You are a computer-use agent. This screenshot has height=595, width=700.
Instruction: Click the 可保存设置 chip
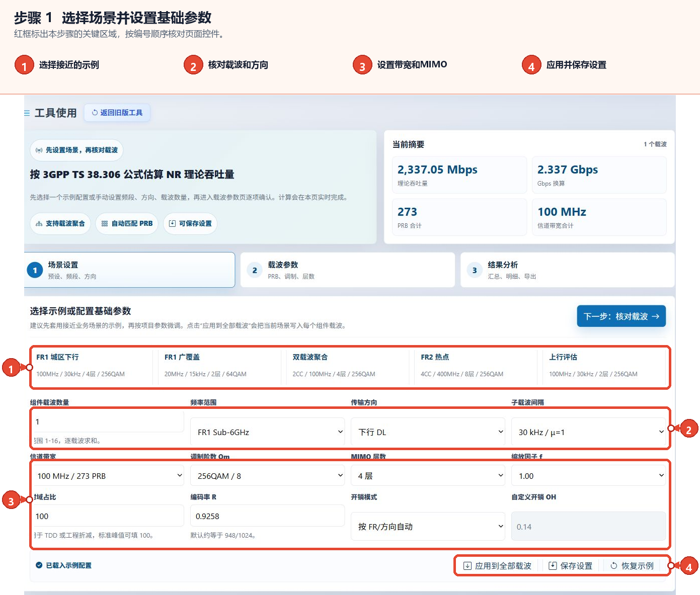click(x=190, y=223)
